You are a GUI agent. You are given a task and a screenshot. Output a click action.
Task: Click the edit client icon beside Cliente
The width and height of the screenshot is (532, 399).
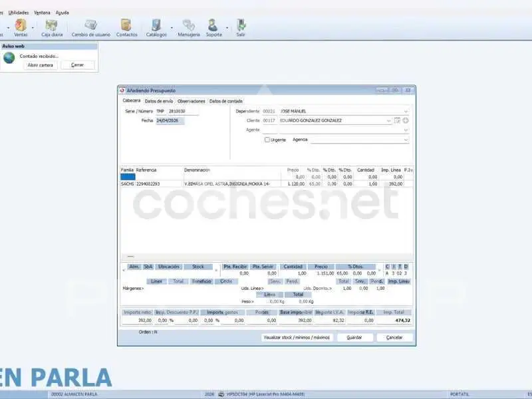click(x=397, y=120)
